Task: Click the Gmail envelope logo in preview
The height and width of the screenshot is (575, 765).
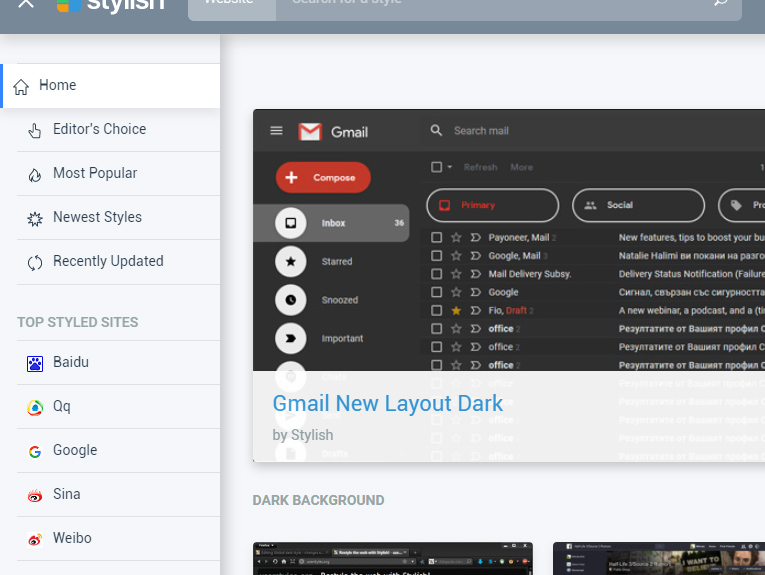Action: 310,132
